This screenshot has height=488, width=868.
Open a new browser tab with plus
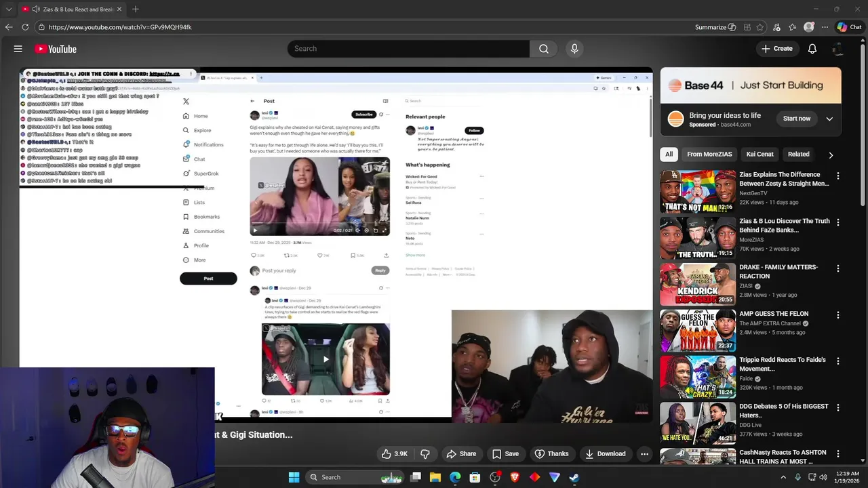pos(136,9)
